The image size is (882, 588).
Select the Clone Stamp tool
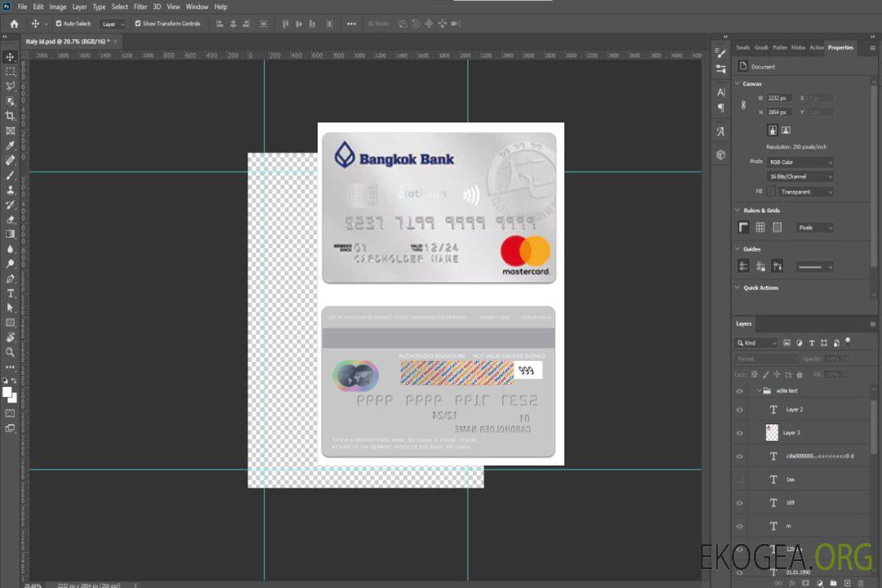coord(10,190)
